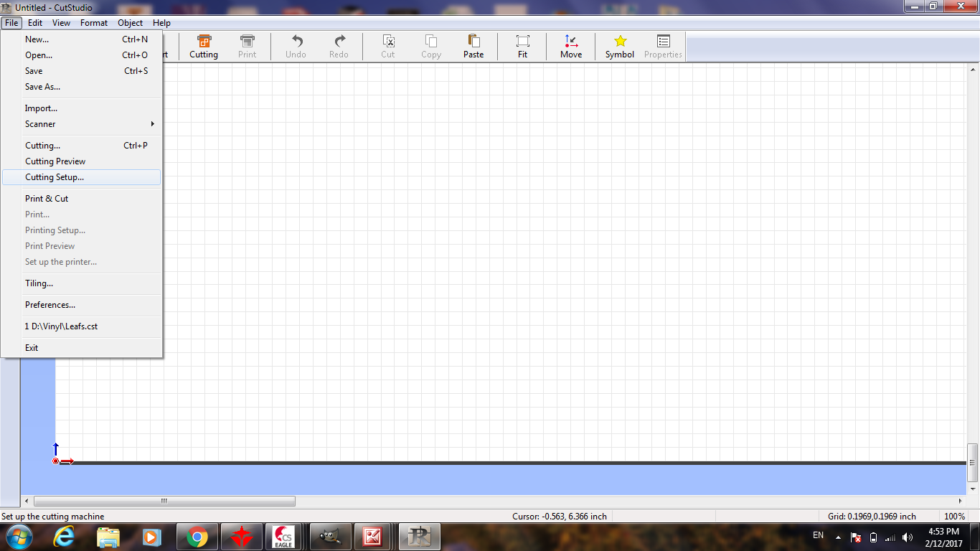Choose Save As... menu entry

[x=82, y=87]
